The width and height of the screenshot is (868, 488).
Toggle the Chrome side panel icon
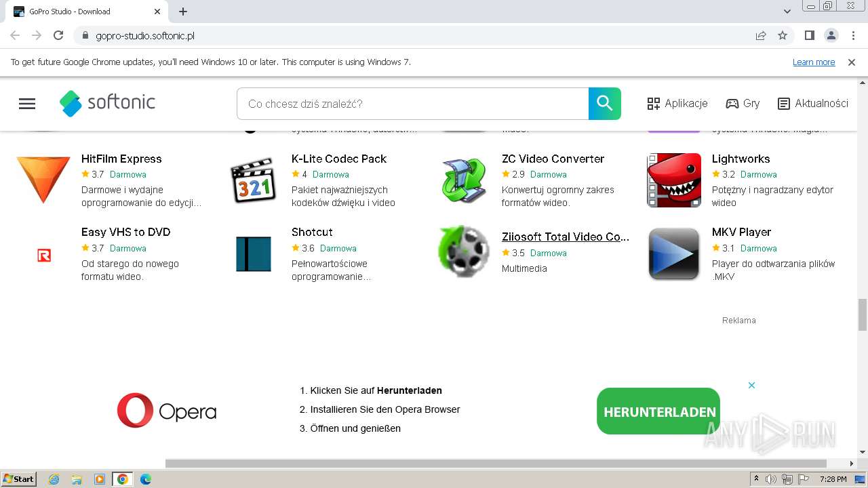click(809, 35)
